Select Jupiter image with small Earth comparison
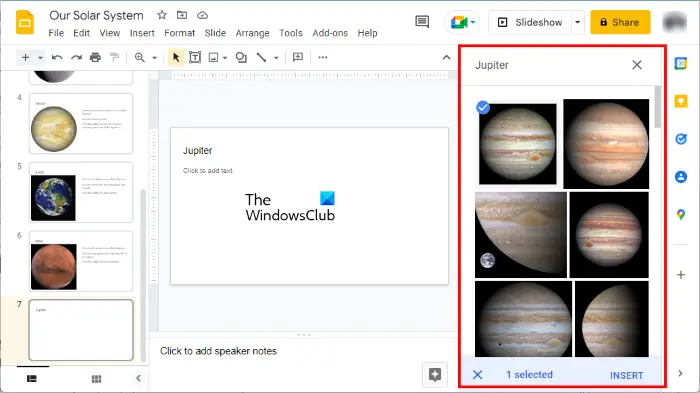Image resolution: width=700 pixels, height=393 pixels. (521, 235)
